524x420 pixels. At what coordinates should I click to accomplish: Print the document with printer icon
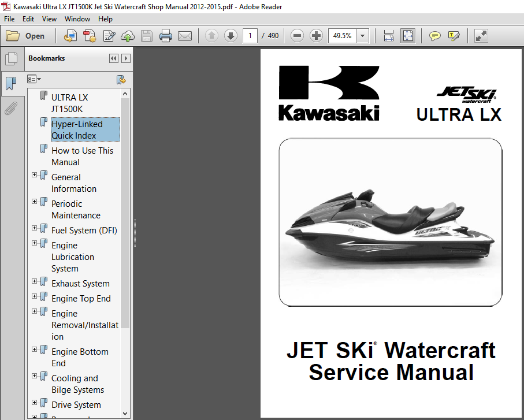point(166,36)
